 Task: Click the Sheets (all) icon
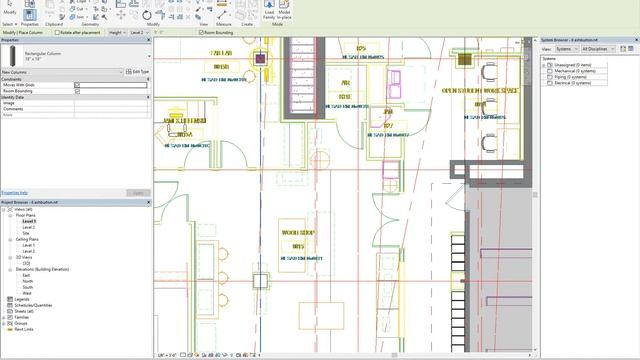(10, 311)
